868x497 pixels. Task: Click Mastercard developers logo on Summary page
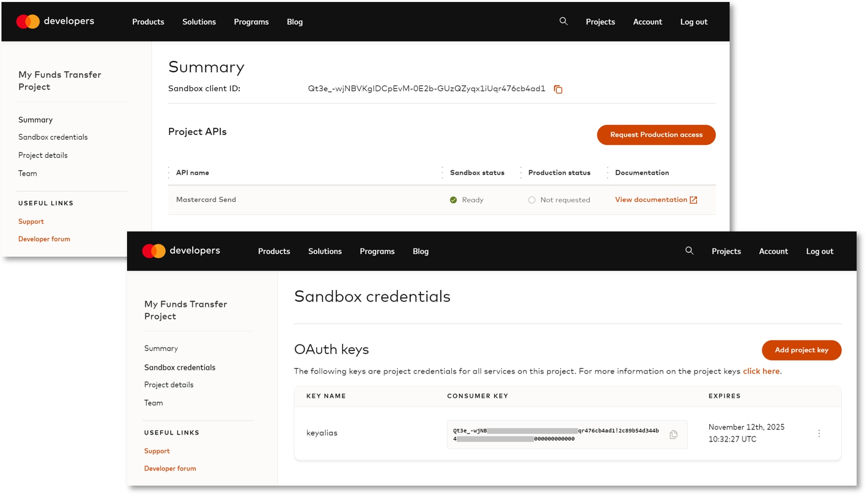click(55, 21)
